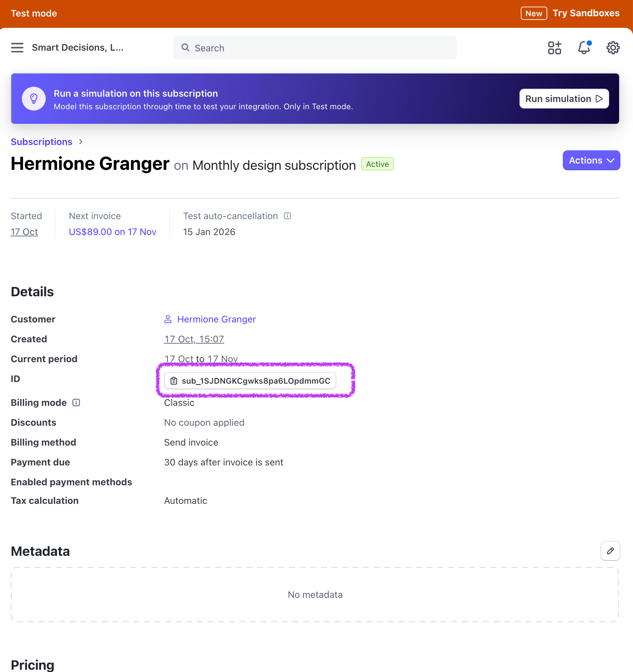The image size is (633, 672).
Task: Click the Billing mode info icon
Action: click(x=76, y=403)
